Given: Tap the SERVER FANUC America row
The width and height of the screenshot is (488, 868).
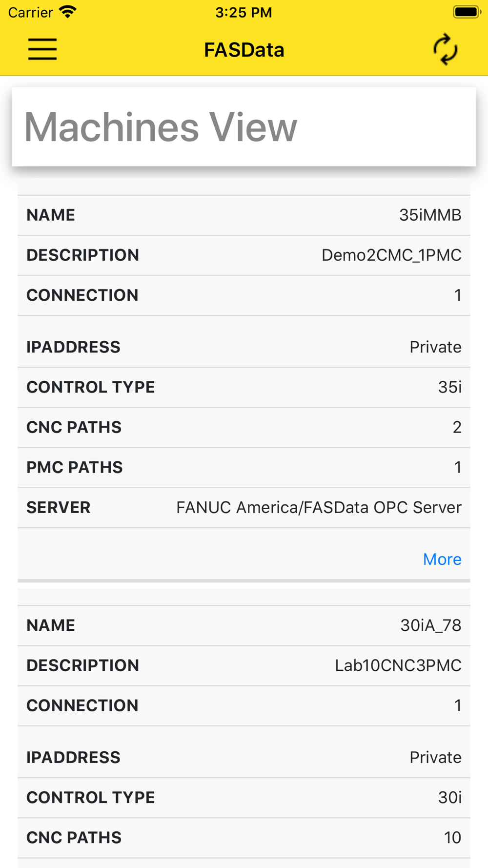Looking at the screenshot, I should tap(244, 508).
